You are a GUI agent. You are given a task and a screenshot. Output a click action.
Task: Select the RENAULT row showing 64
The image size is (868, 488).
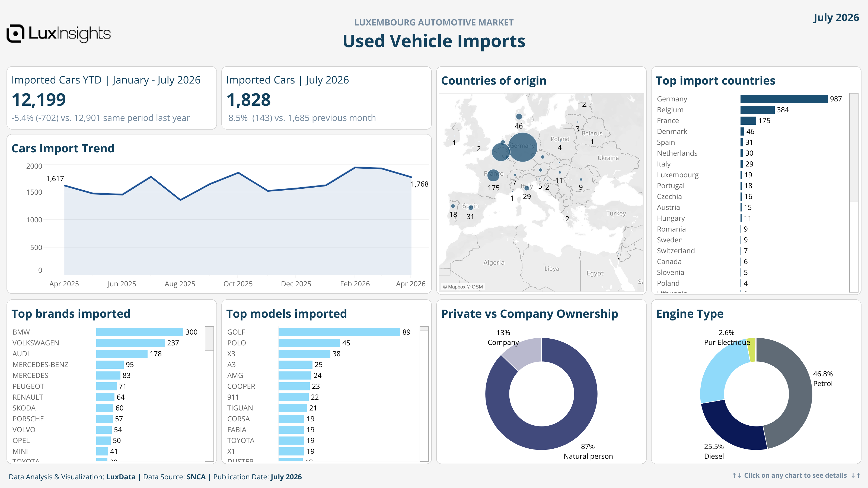(108, 397)
